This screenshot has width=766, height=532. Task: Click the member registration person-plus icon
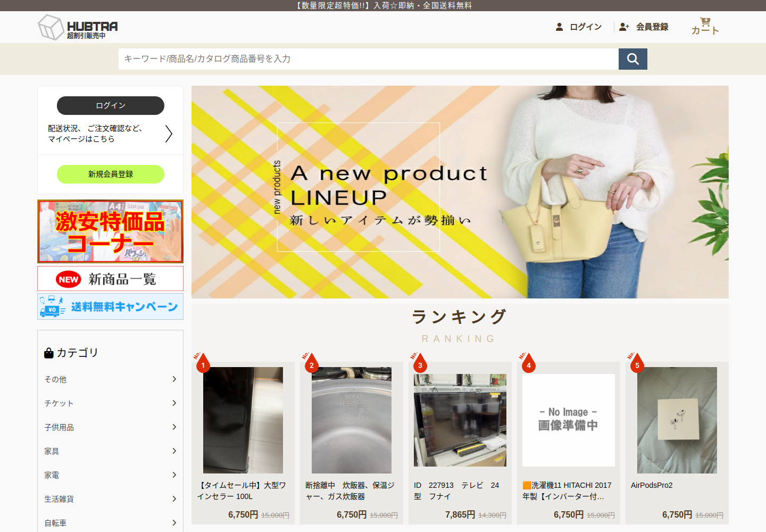coord(624,27)
